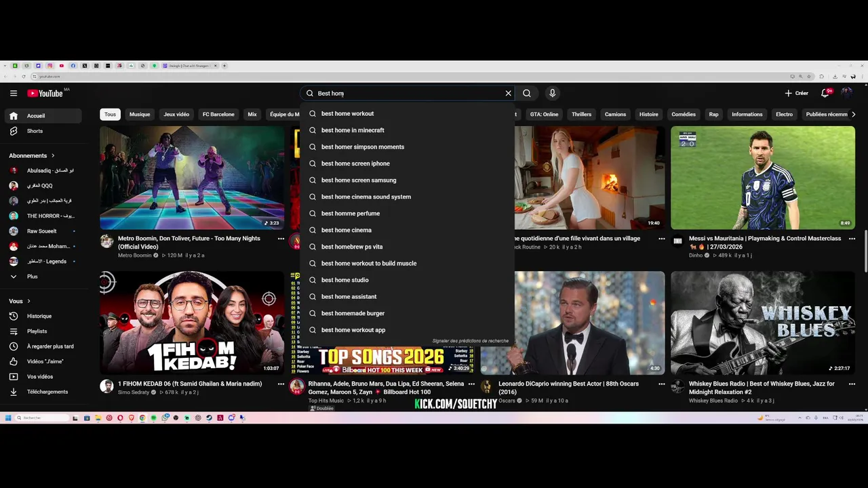The width and height of the screenshot is (868, 488).
Task: Choose suggestion "best home workout app"
Action: pyautogui.click(x=408, y=330)
